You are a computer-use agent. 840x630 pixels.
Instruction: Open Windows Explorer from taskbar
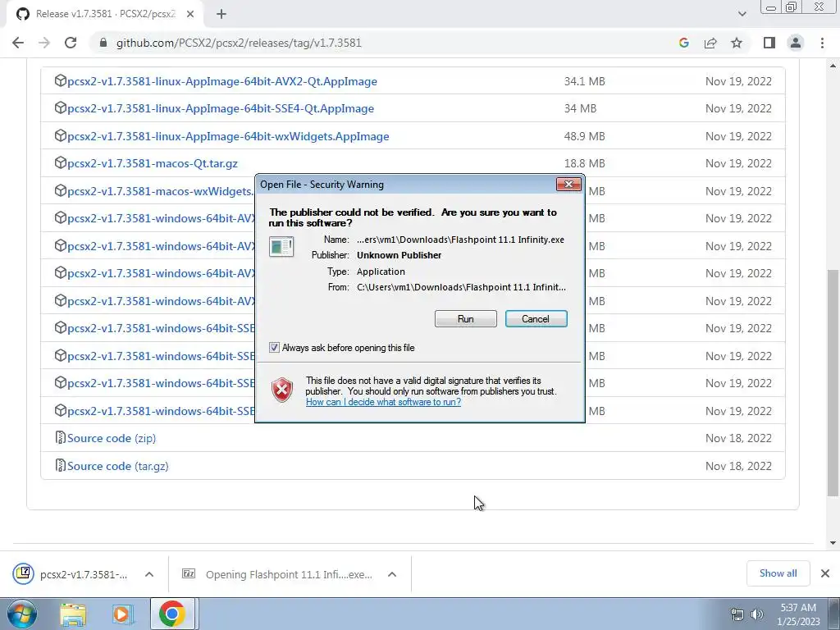point(73,614)
